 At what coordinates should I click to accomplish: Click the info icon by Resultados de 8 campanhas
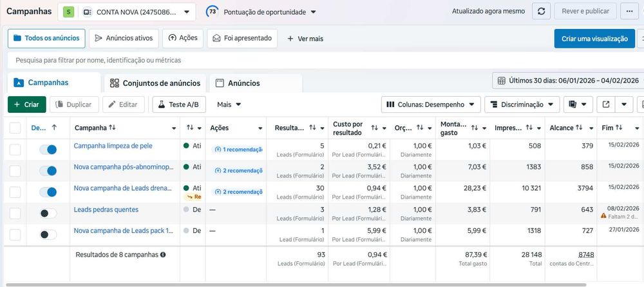tap(163, 255)
